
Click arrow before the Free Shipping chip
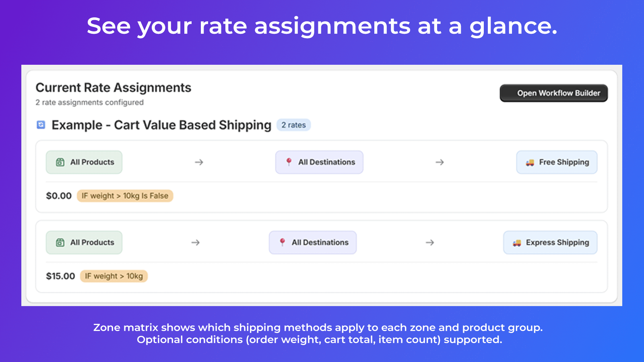point(440,162)
